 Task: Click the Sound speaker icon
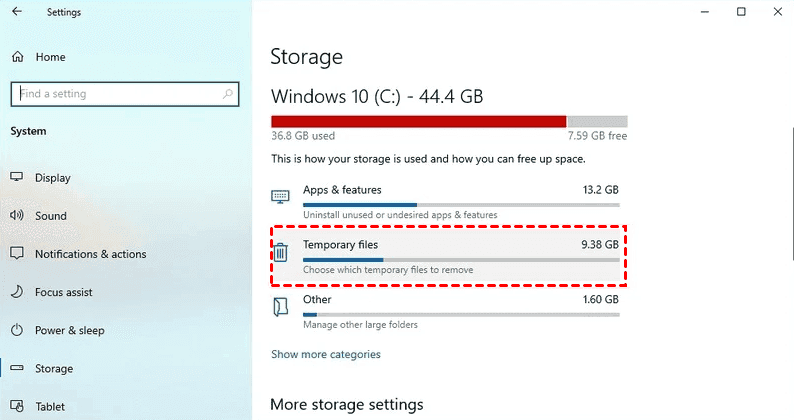(x=17, y=216)
